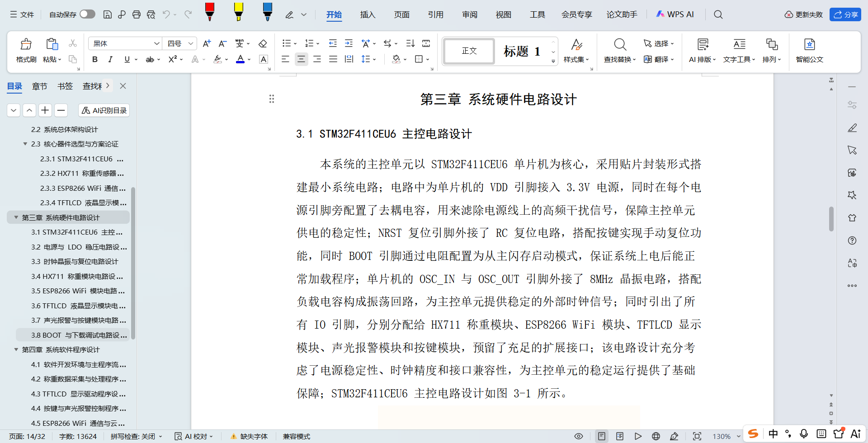This screenshot has width=868, height=443.
Task: Collapse the 2.3 核心器件选型与方案论证 node
Action: tap(25, 144)
